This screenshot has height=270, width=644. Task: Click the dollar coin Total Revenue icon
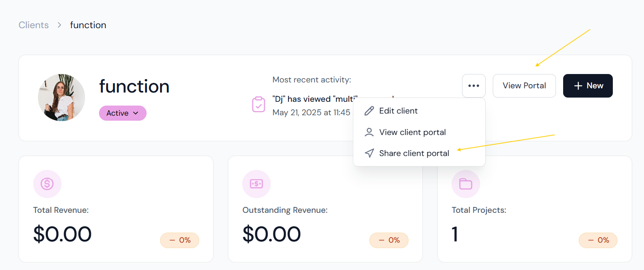tap(47, 184)
